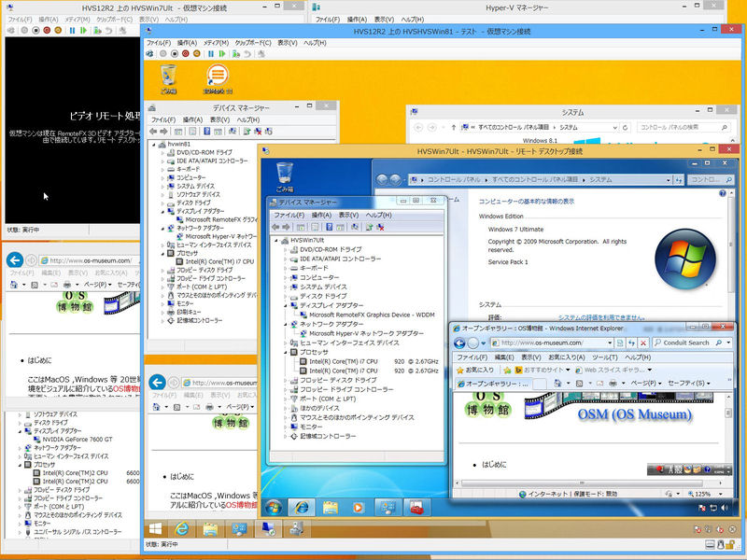Image resolution: width=747 pixels, height=560 pixels.
Task: Click red Stop icon in Windows 7 IE
Action: point(643,343)
